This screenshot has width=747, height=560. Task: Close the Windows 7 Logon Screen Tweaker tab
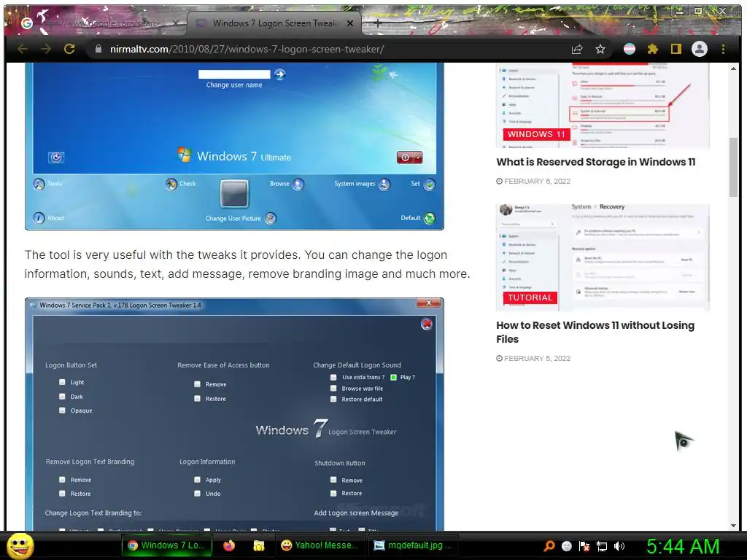point(350,23)
